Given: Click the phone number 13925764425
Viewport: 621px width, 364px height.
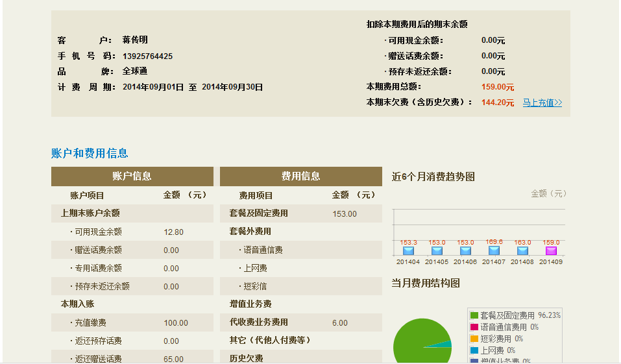Looking at the screenshot, I should [x=147, y=56].
